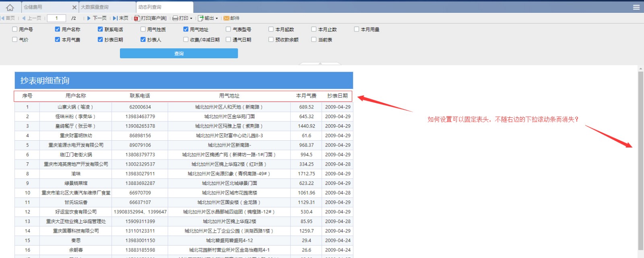Go to previous page (上一页)
Viewport: 644px width, 258px height.
click(32, 18)
